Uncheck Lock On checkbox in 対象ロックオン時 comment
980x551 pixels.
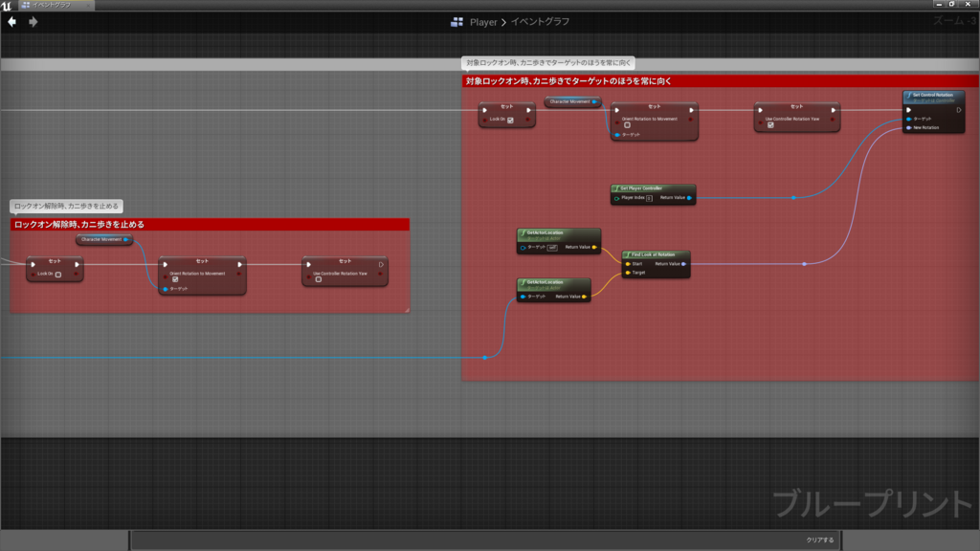click(x=511, y=120)
